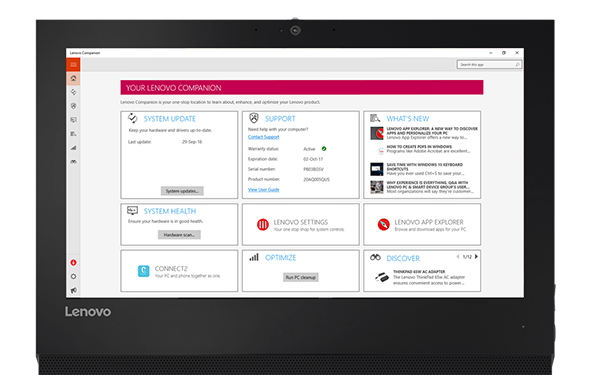
Task: Click the WHAT'S NEW heading
Action: [408, 119]
